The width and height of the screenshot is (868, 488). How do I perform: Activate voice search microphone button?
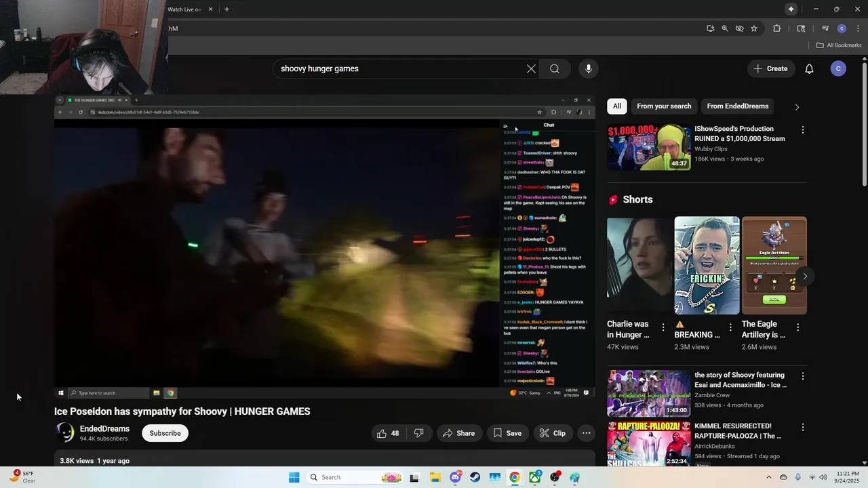[588, 68]
